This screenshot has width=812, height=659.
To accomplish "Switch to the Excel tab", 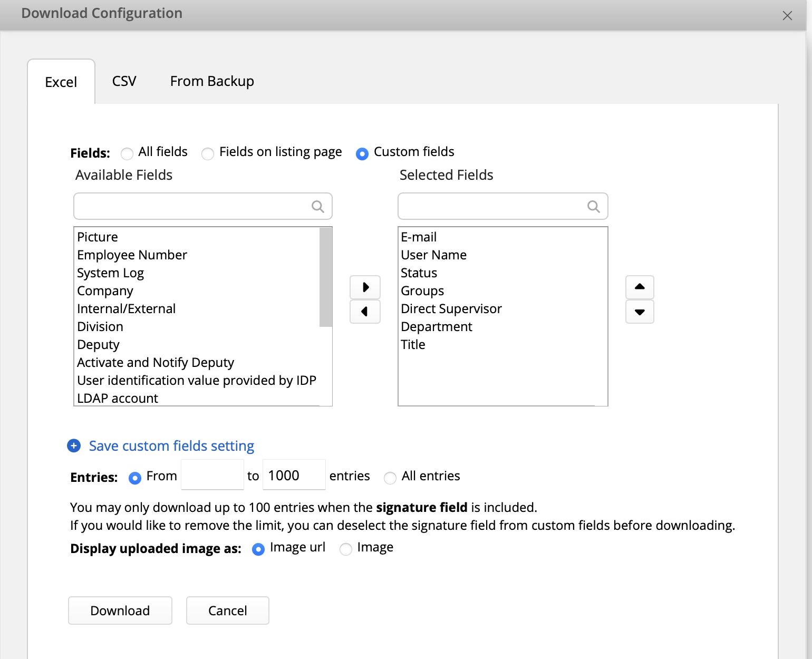I will pos(61,82).
